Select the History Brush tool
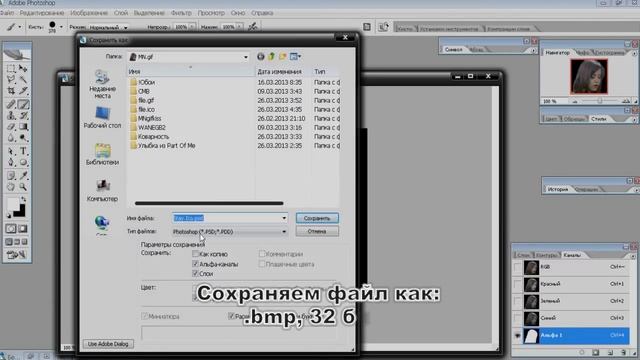The image size is (640, 360). click(23, 116)
